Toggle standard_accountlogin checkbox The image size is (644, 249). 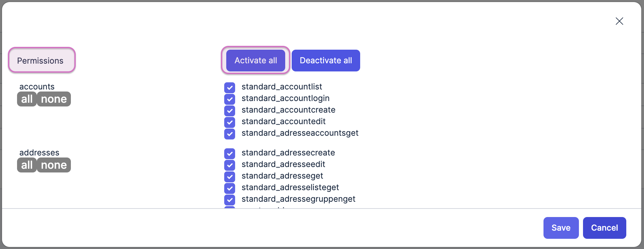pyautogui.click(x=230, y=99)
